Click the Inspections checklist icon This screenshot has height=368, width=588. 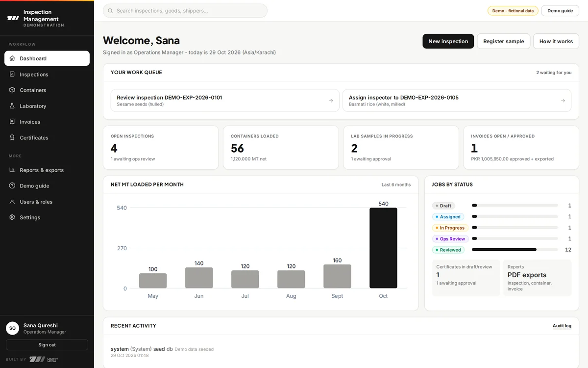tap(12, 74)
